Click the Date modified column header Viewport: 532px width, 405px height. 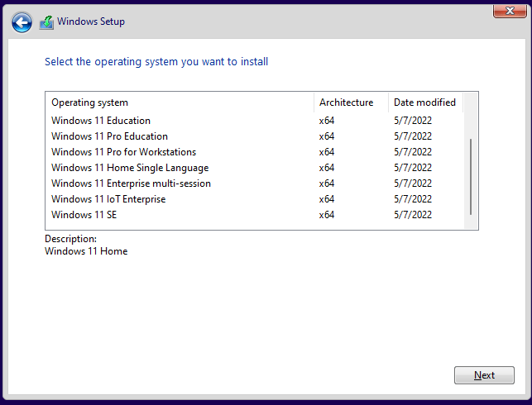pos(424,102)
